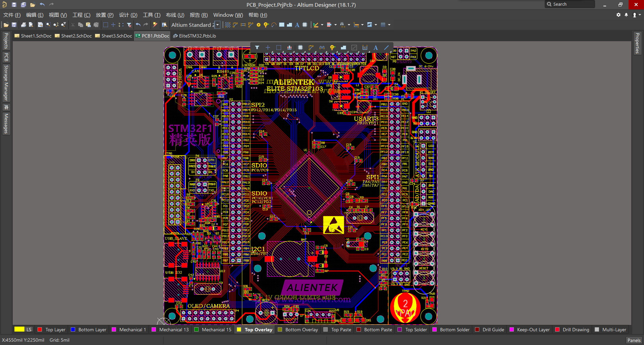Open the 编辑 (E) menu
The image size is (644, 345).
click(x=35, y=15)
